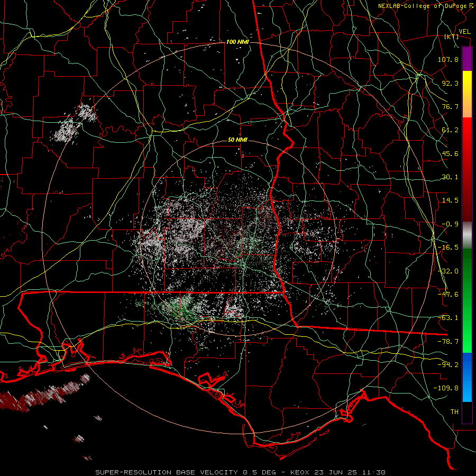Click the VEL legend title
476x476 pixels.
click(464, 32)
